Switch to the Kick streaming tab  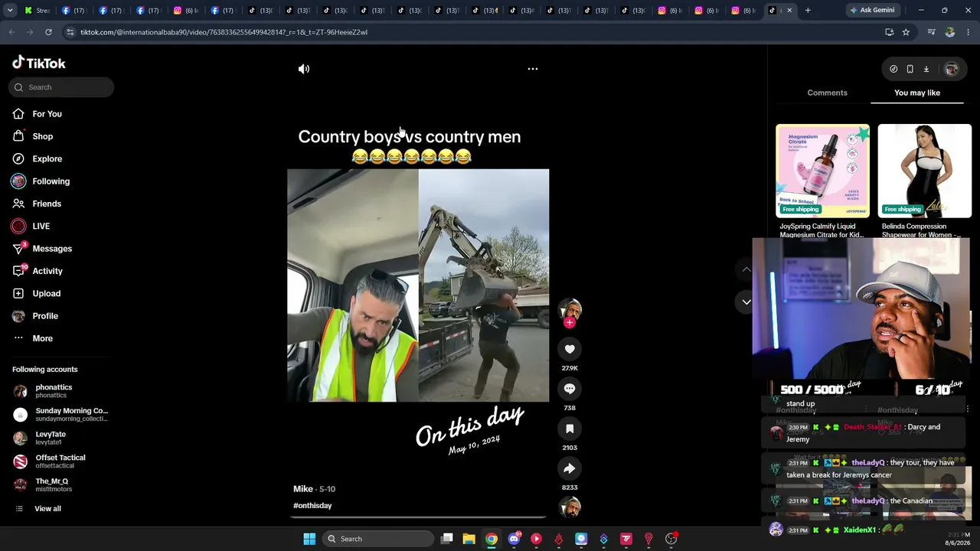tap(38, 10)
